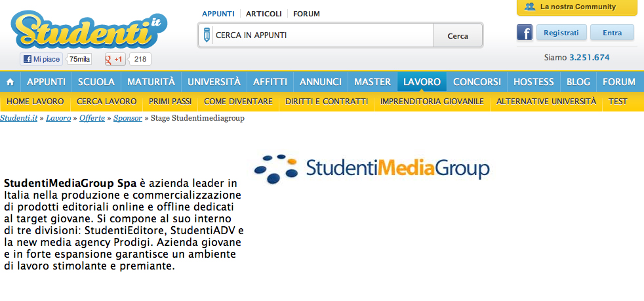Click Sponsor breadcrumb link
644x301 pixels.
(128, 118)
